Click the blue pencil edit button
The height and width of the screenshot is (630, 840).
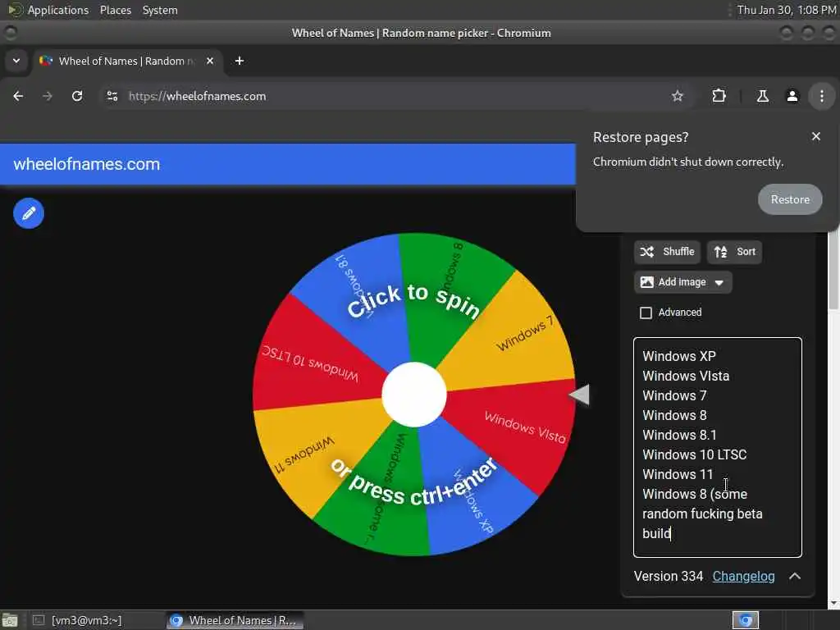tap(29, 213)
